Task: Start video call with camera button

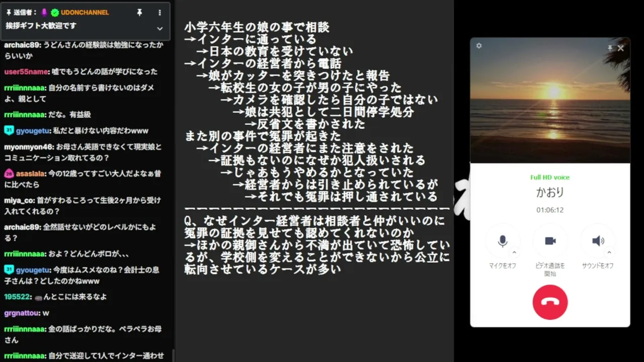Action: click(550, 241)
